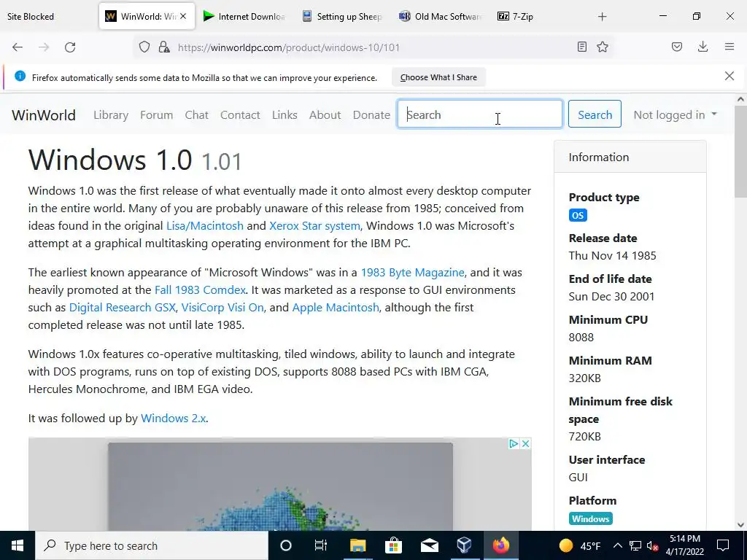Open Task View on the taskbar

[321, 545]
